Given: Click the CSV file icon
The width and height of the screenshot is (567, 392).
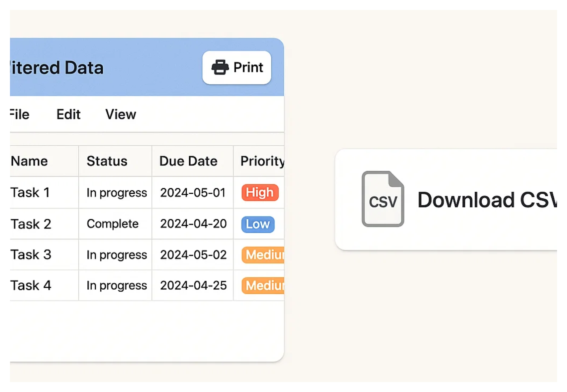Looking at the screenshot, I should tap(383, 199).
